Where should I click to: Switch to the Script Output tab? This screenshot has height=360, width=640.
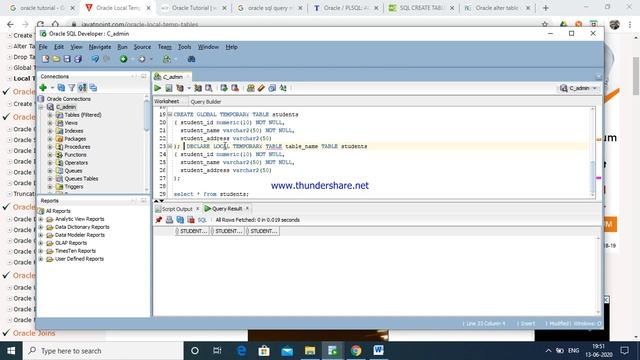(177, 209)
